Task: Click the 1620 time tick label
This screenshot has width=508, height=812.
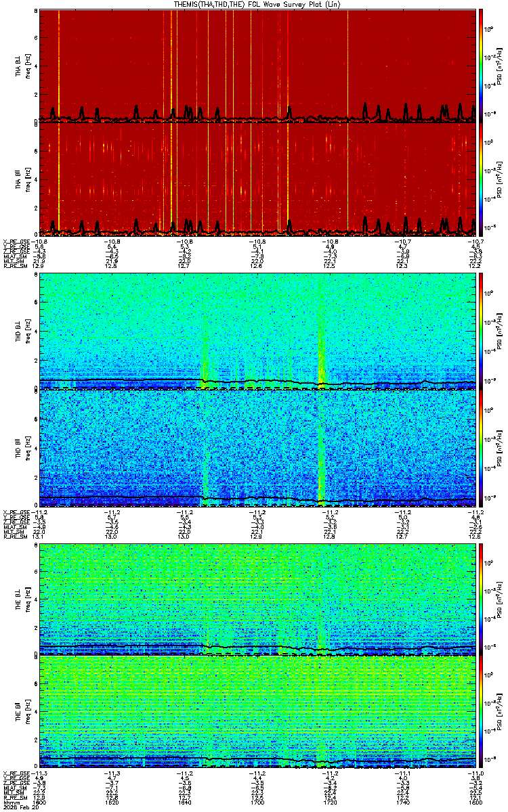Action: [112, 803]
